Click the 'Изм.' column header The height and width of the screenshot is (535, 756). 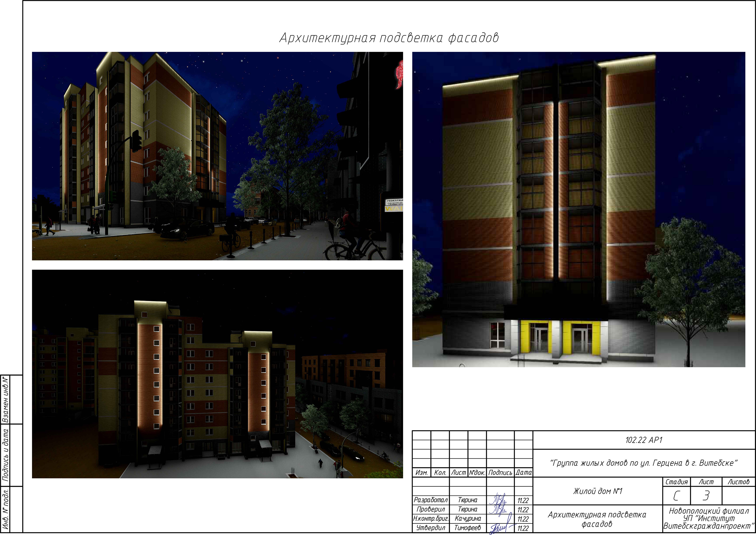coord(421,473)
